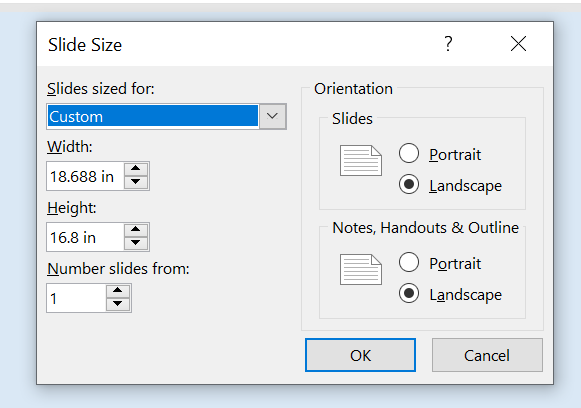Decrement the Number slides from spinner
Image resolution: width=581 pixels, height=408 pixels.
tap(117, 304)
